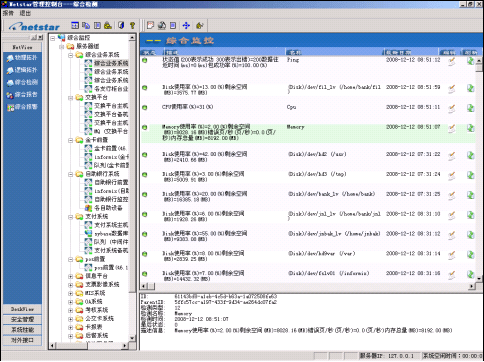Click the edit pencil icon in Cpu row

452,108
